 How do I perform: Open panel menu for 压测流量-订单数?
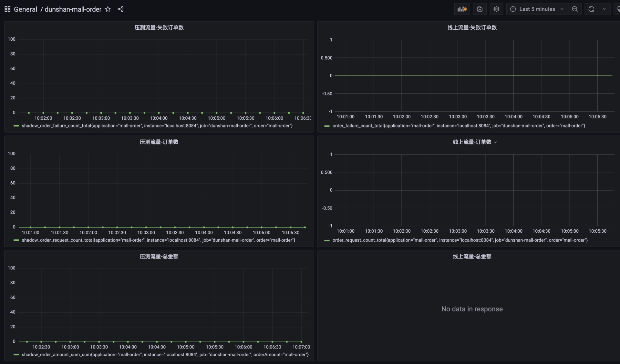(x=159, y=142)
